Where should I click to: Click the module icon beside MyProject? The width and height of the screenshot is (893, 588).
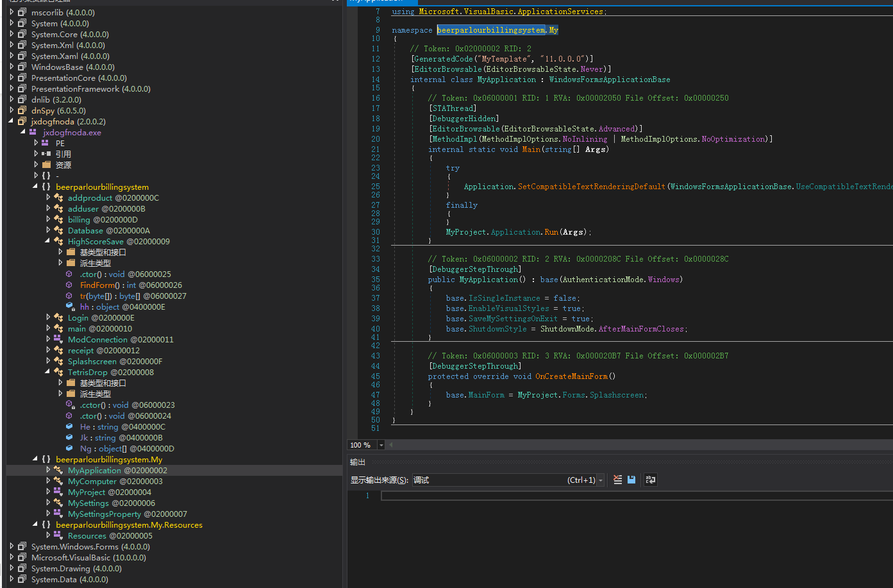(x=58, y=492)
